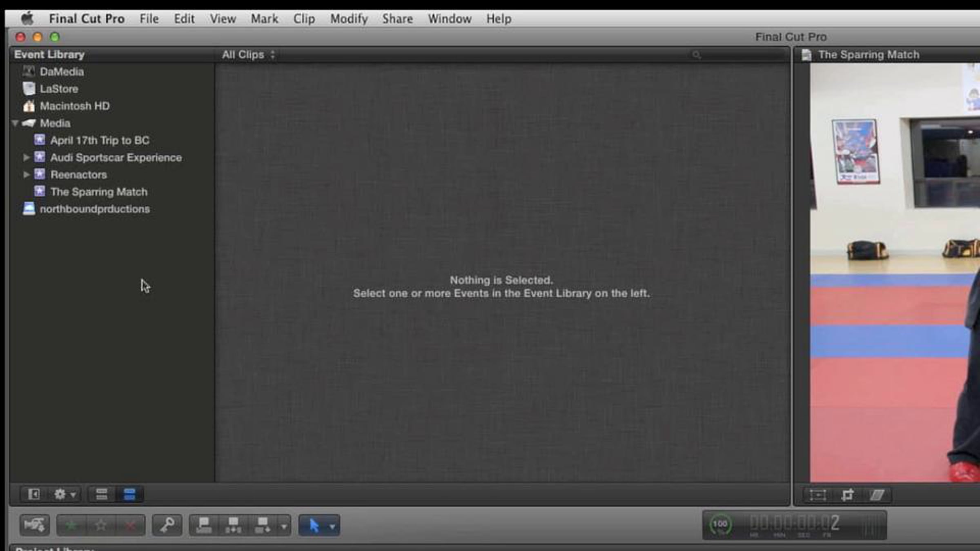This screenshot has width=980, height=551.
Task: Append clip to the storyline
Action: pos(263,525)
